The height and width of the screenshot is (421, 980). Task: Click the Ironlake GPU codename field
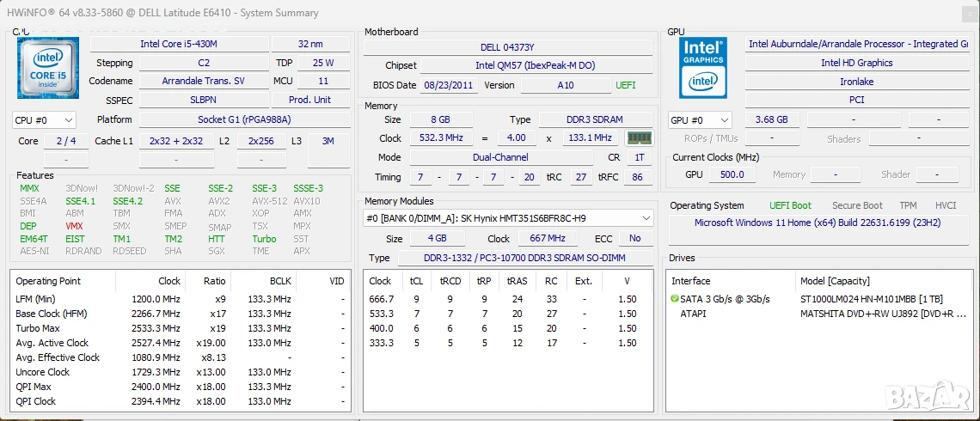click(x=857, y=82)
